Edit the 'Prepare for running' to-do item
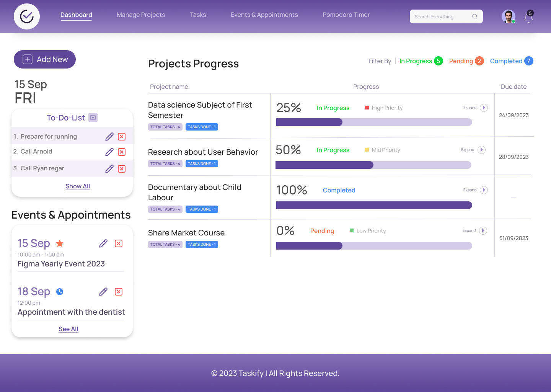 tap(109, 137)
